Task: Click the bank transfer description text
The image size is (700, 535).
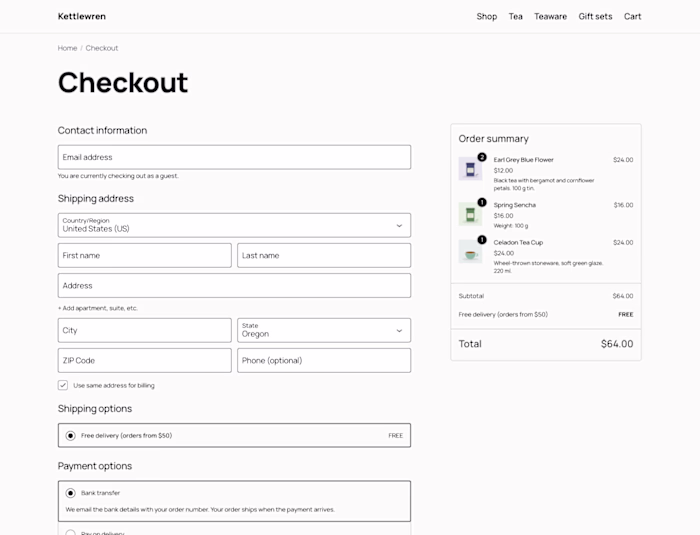Action: 200,510
